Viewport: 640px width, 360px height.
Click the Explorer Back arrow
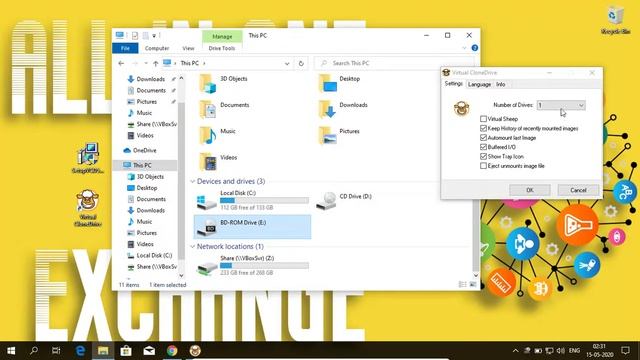(121, 63)
